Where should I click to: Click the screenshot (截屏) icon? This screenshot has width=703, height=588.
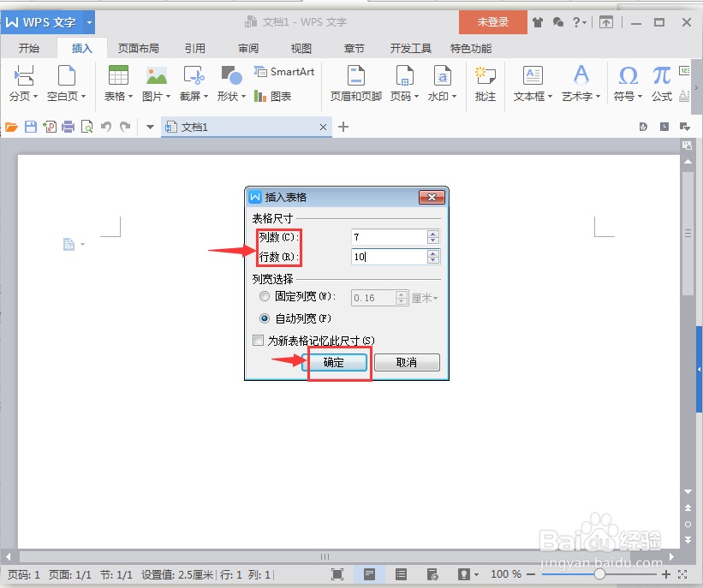click(194, 75)
